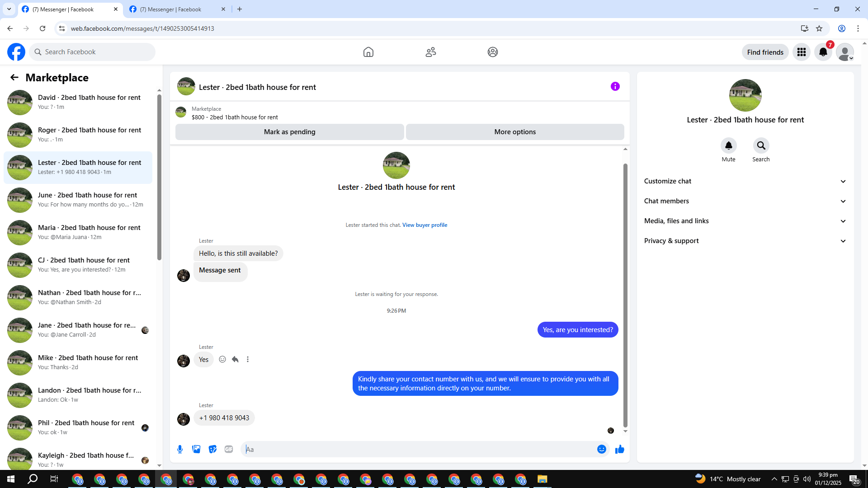Open Task View on the taskbar
The width and height of the screenshot is (868, 488).
(54, 479)
